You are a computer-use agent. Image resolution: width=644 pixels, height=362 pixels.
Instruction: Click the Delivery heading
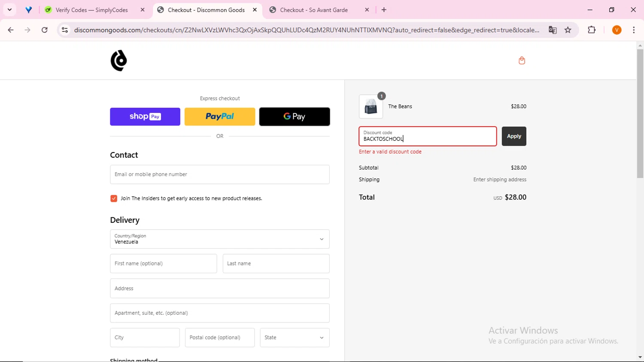coord(125,220)
